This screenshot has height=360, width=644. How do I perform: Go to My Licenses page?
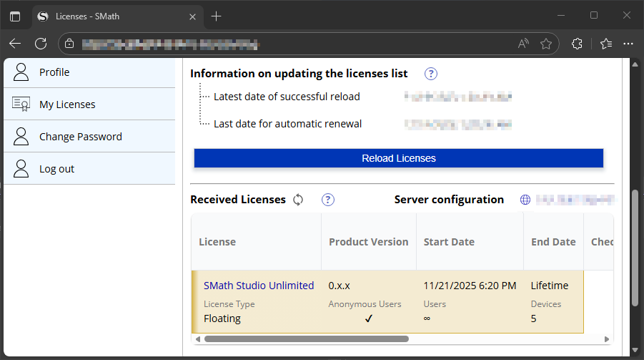[x=89, y=104]
